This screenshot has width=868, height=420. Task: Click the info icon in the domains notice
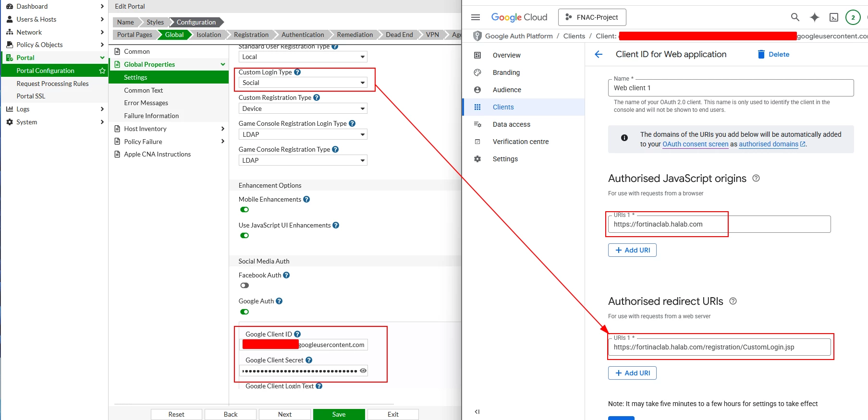coord(624,138)
